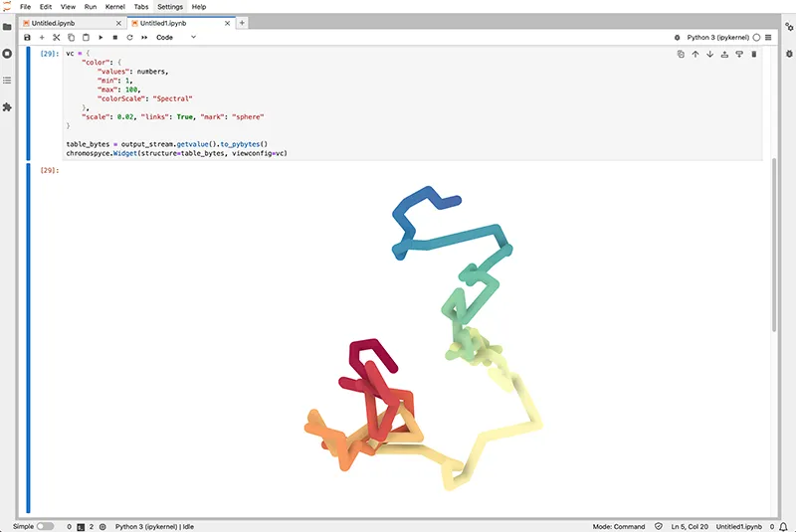This screenshot has height=532, width=796.
Task: Delete the cell using the trash icon
Action: tap(753, 54)
